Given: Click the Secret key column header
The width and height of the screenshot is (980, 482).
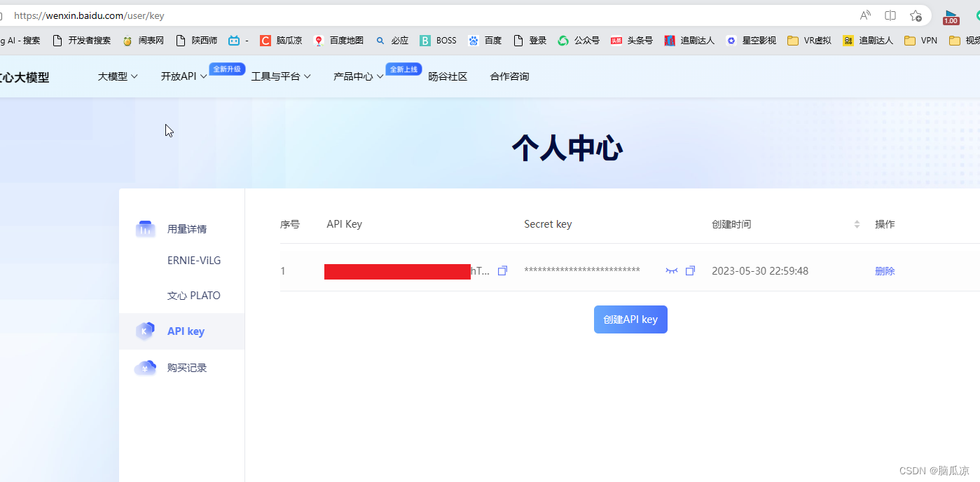Looking at the screenshot, I should pyautogui.click(x=548, y=224).
